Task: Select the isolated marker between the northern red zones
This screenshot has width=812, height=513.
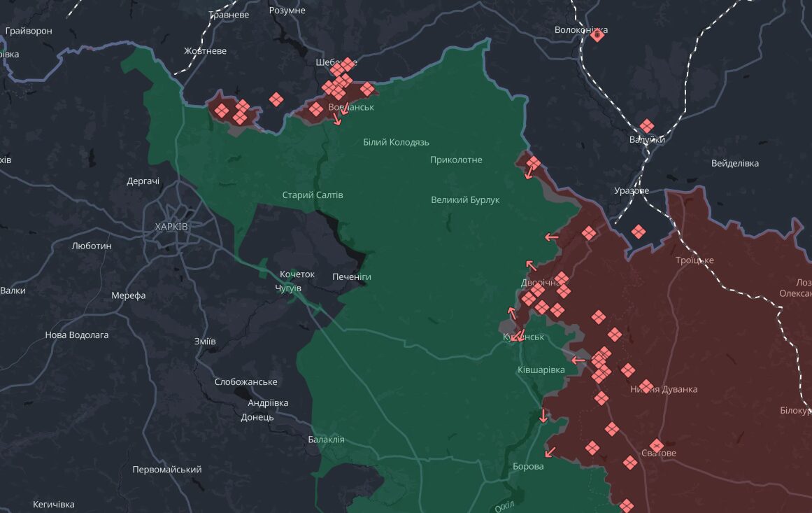Action: tap(276, 99)
